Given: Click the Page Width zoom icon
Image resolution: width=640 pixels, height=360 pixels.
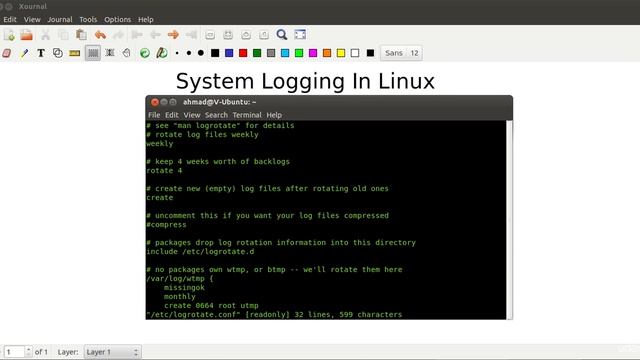Looking at the screenshot, I should (x=228, y=35).
